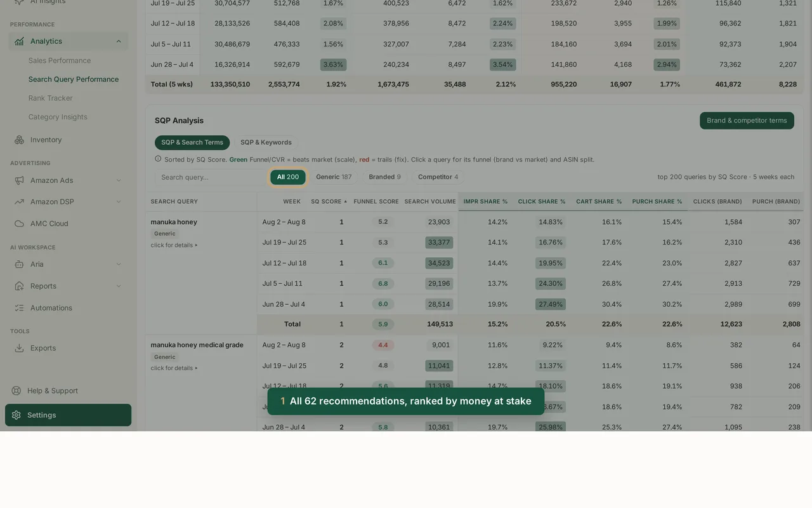
Task: Click the Funnel Score column header
Action: (x=376, y=201)
